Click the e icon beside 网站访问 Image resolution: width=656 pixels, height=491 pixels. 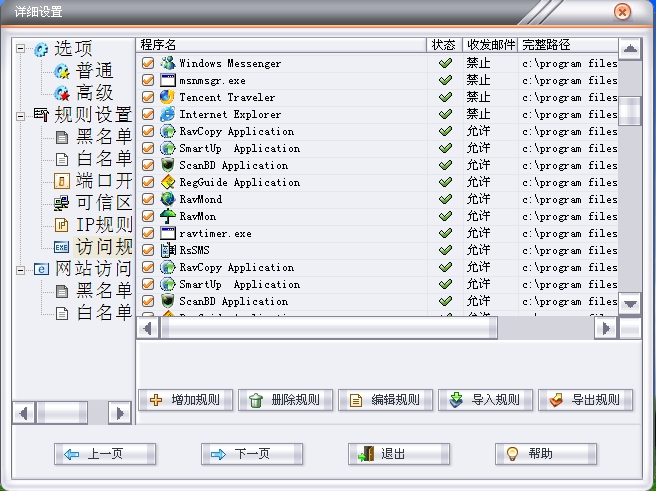click(41, 269)
